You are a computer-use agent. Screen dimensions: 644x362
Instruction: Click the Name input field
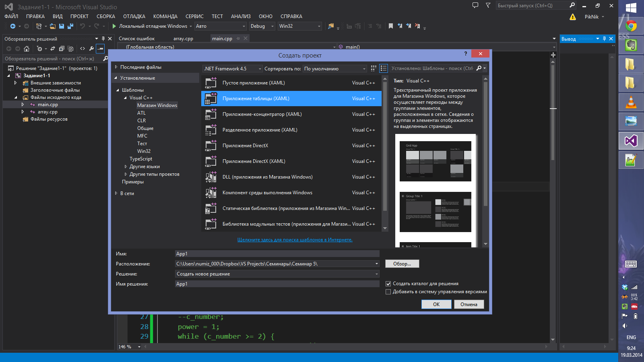[x=277, y=254]
